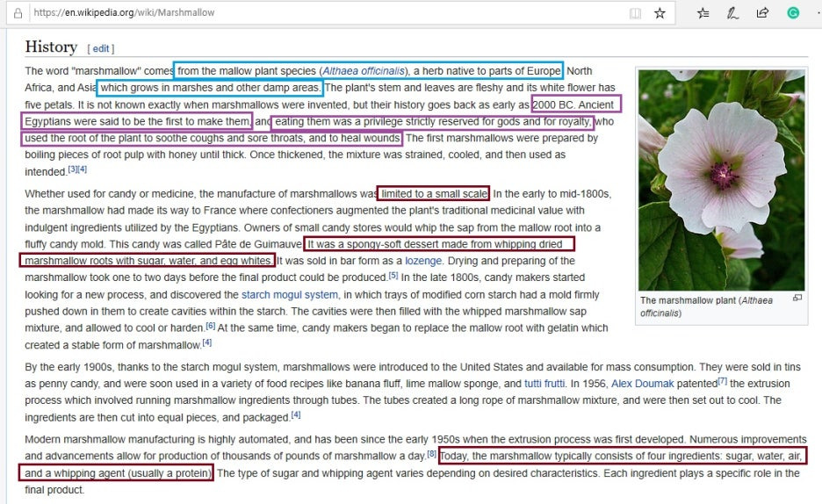This screenshot has height=504, width=822.
Task: Open the lozenge link
Action: tap(423, 261)
